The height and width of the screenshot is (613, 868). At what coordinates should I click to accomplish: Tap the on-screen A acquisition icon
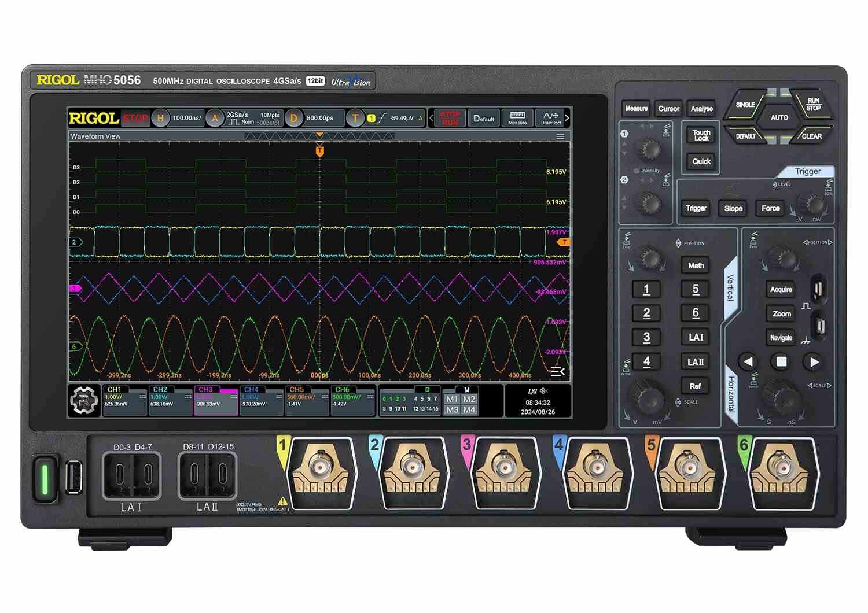click(215, 119)
